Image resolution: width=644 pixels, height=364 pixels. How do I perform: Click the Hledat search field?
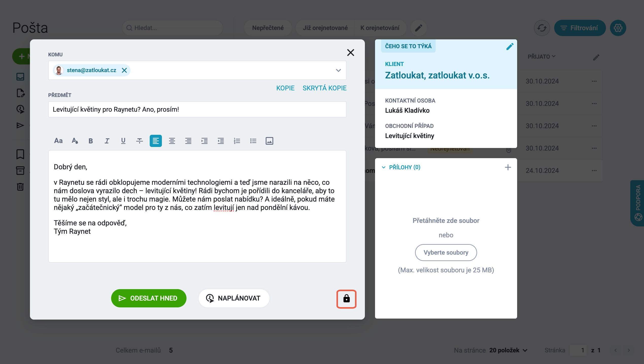tap(173, 28)
